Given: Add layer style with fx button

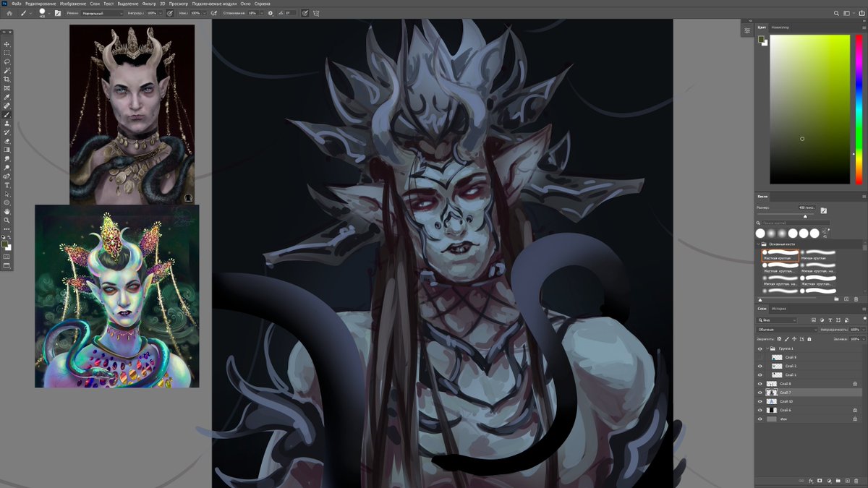Looking at the screenshot, I should click(x=811, y=481).
